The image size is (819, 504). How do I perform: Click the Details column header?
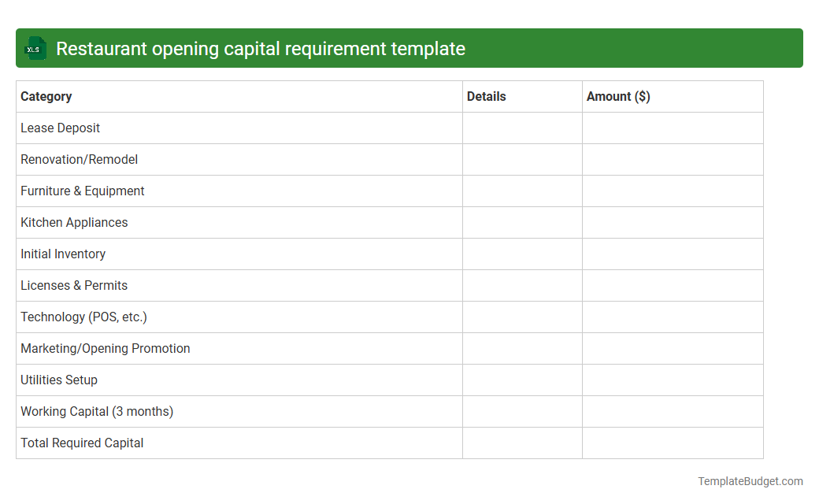pos(486,96)
